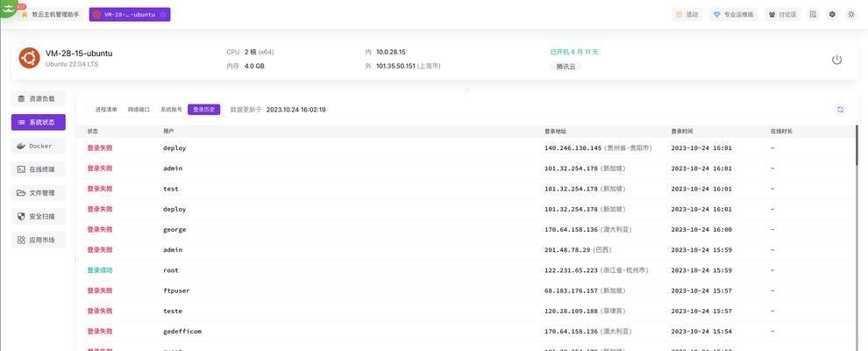
Task: Click the 登录地址 column header
Action: point(555,132)
